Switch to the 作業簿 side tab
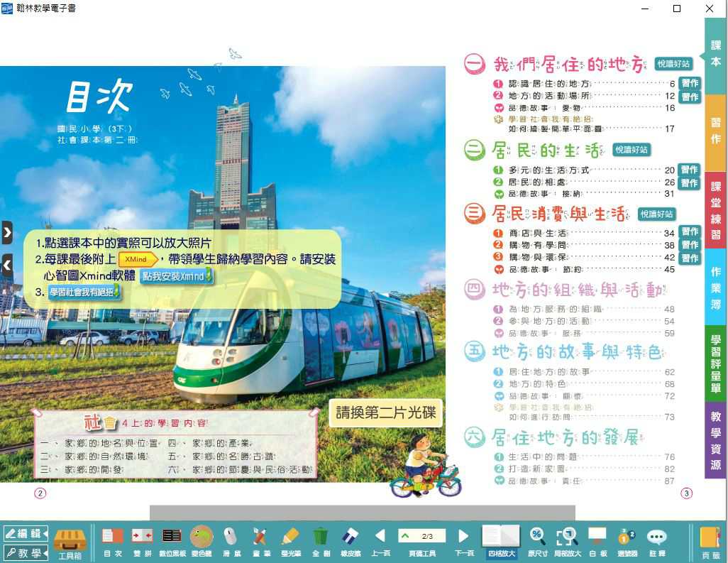 715,287
